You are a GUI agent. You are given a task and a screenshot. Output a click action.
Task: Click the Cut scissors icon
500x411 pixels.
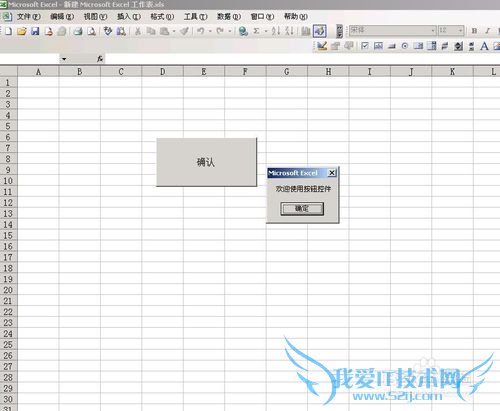(x=137, y=31)
